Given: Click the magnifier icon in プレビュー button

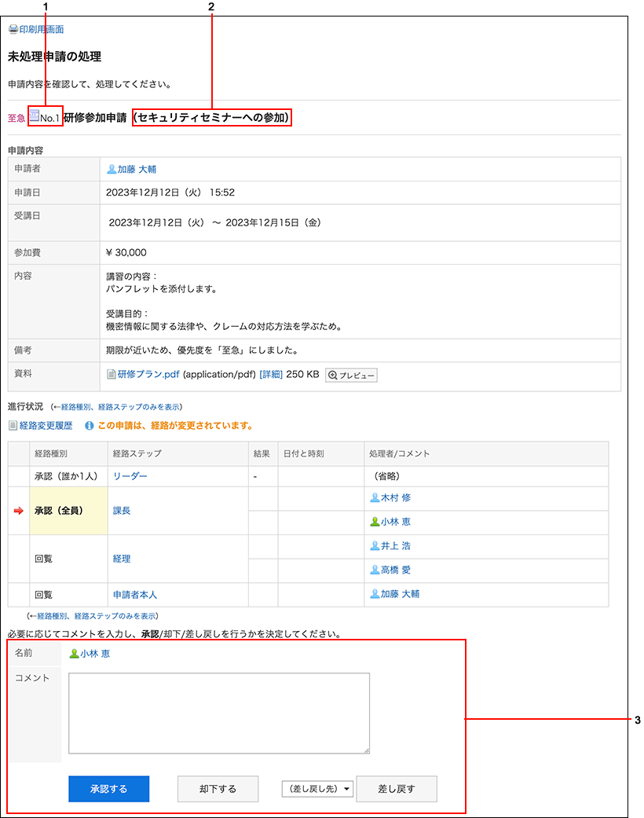Looking at the screenshot, I should click(333, 375).
